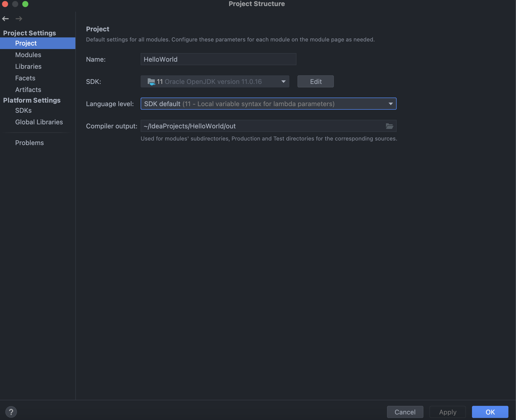Focus the project Name field
The image size is (516, 420).
click(218, 59)
